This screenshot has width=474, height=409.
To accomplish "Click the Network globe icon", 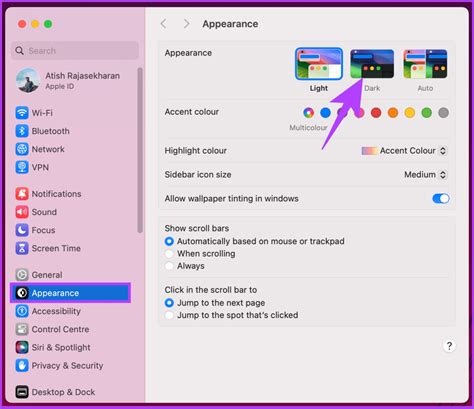I will (22, 149).
